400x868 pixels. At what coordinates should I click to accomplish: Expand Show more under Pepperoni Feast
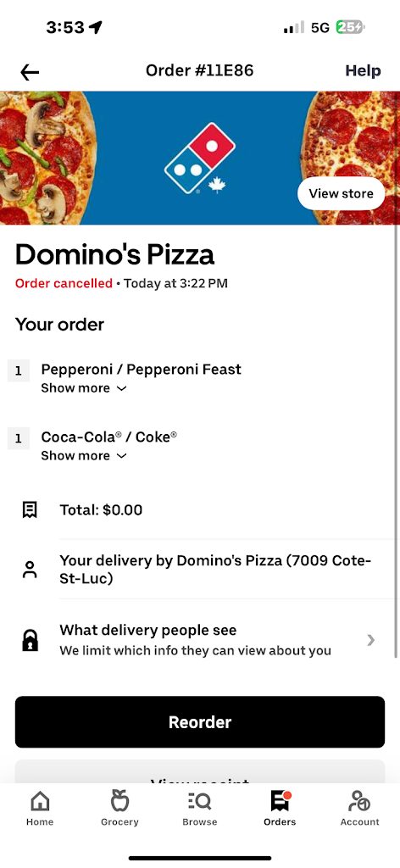click(84, 388)
